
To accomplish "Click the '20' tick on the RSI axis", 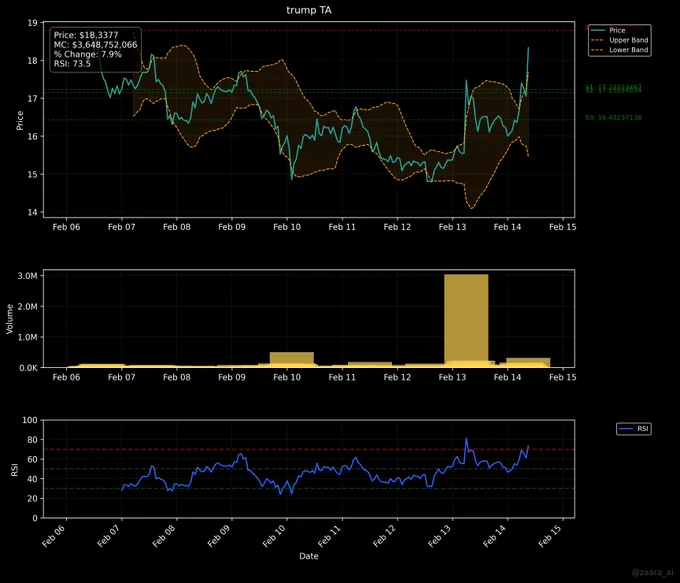I will point(33,499).
